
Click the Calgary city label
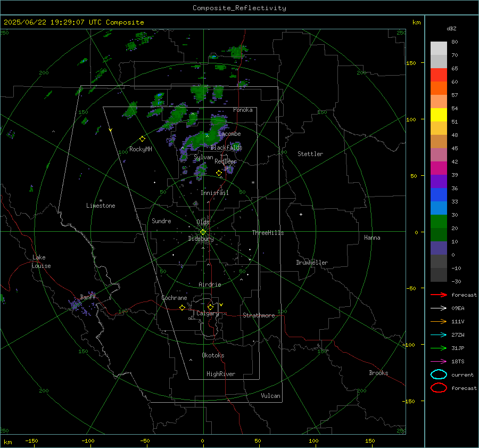click(x=208, y=313)
